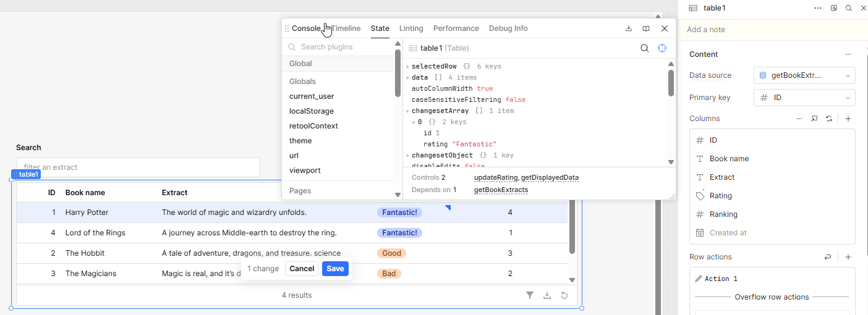Add a new column with plus icon

[848, 119]
